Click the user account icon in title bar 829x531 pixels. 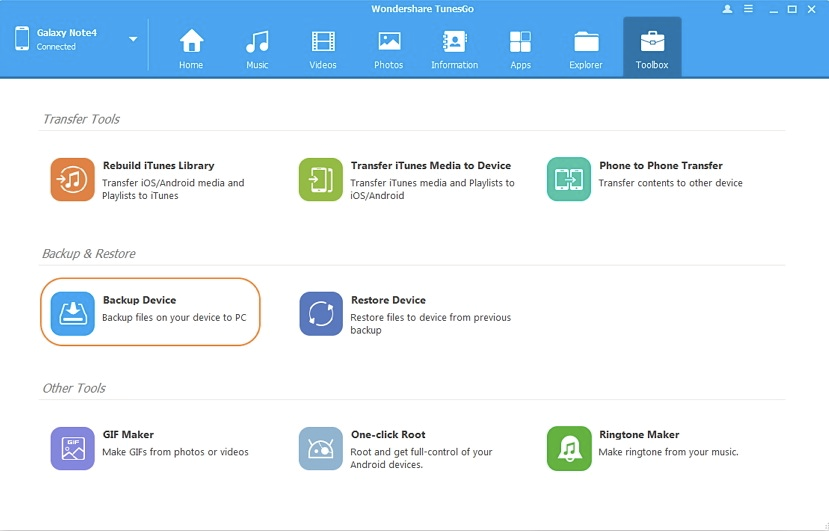tap(727, 9)
